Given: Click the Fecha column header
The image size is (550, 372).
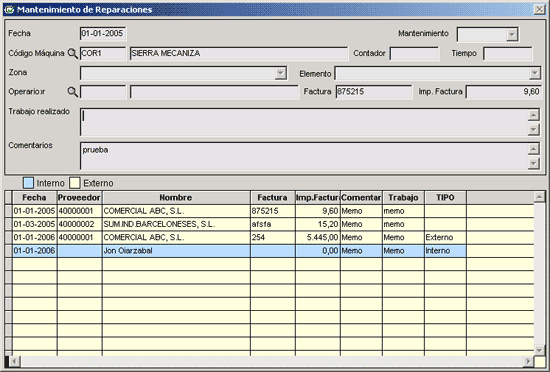Looking at the screenshot, I should (x=34, y=198).
